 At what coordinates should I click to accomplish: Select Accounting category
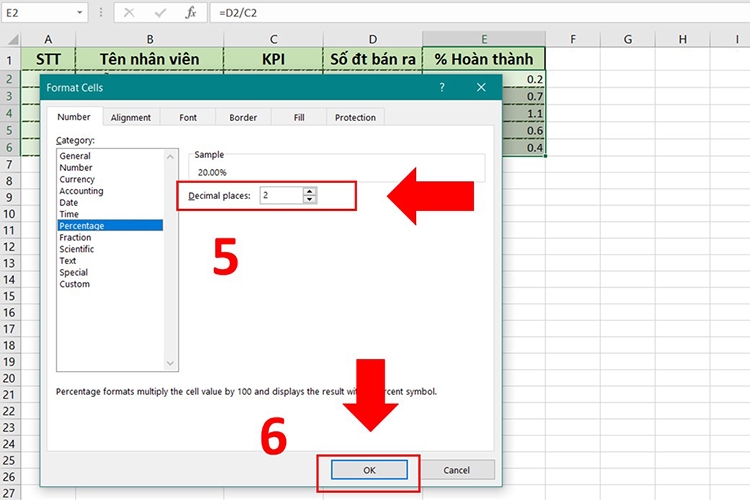click(110, 191)
